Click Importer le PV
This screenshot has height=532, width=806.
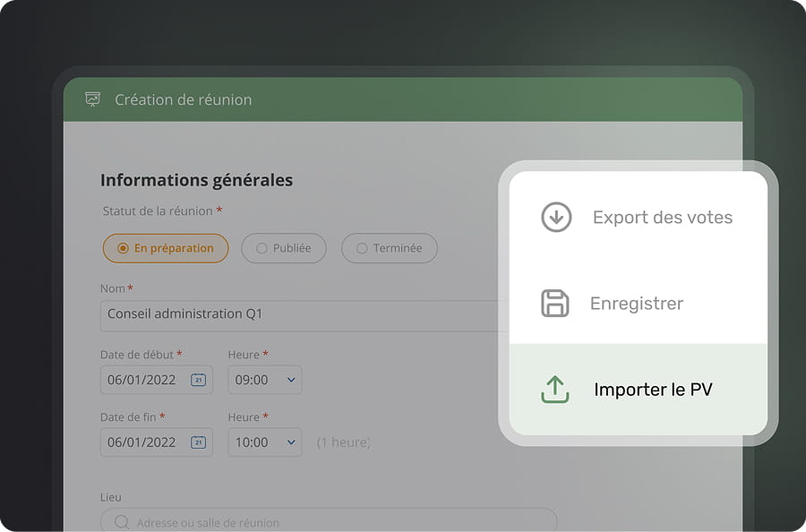(655, 389)
